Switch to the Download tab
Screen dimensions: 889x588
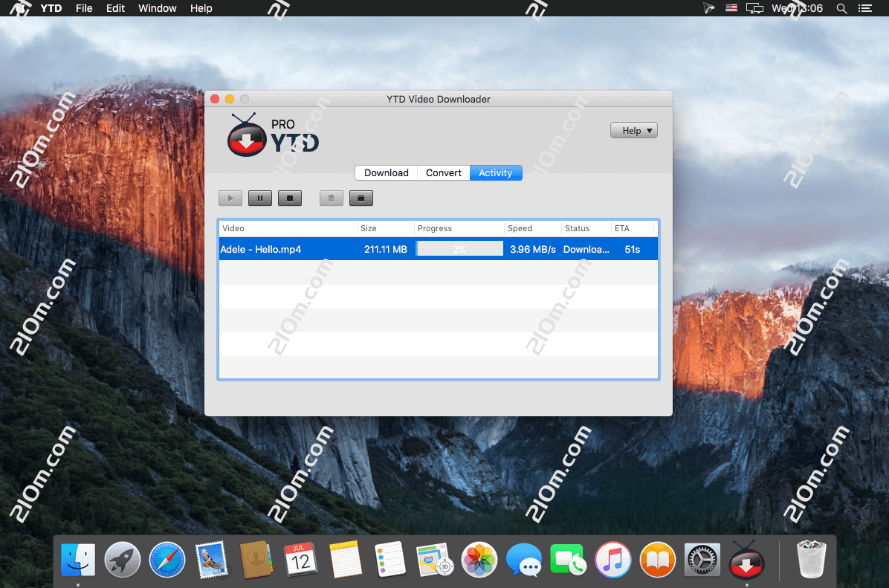click(x=386, y=173)
